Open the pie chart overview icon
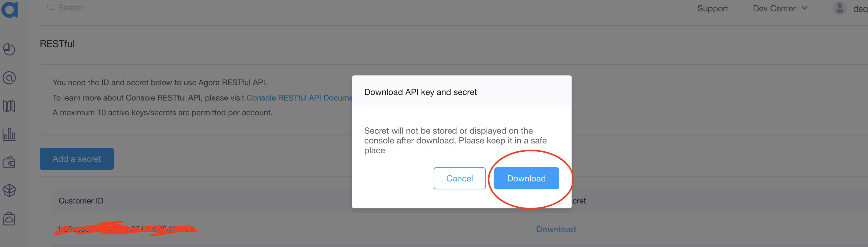868x247 pixels. click(9, 50)
